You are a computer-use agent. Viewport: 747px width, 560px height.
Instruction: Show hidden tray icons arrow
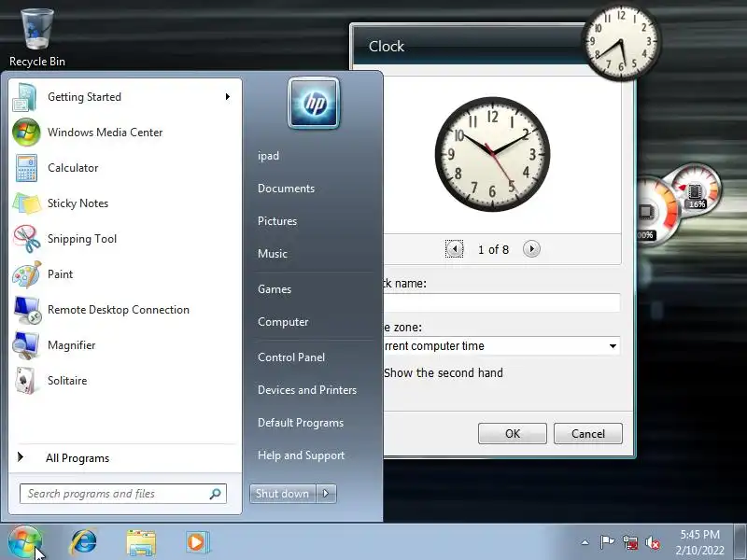tap(585, 542)
